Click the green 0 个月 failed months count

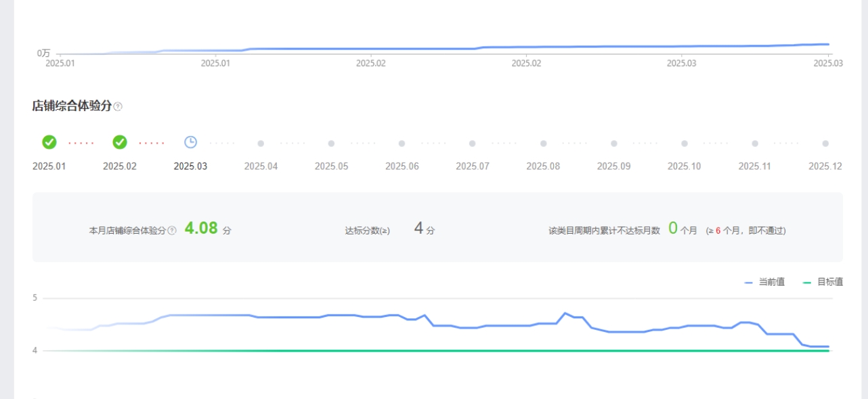(673, 228)
